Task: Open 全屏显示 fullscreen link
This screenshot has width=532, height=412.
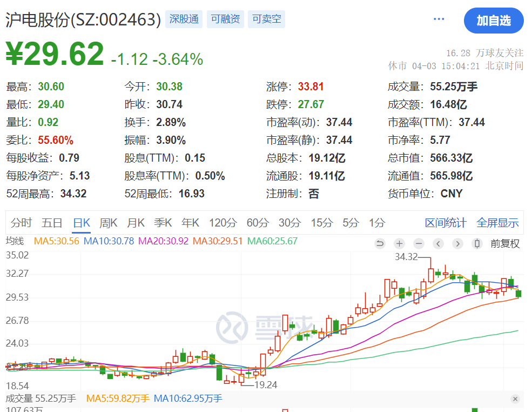Action: click(497, 223)
